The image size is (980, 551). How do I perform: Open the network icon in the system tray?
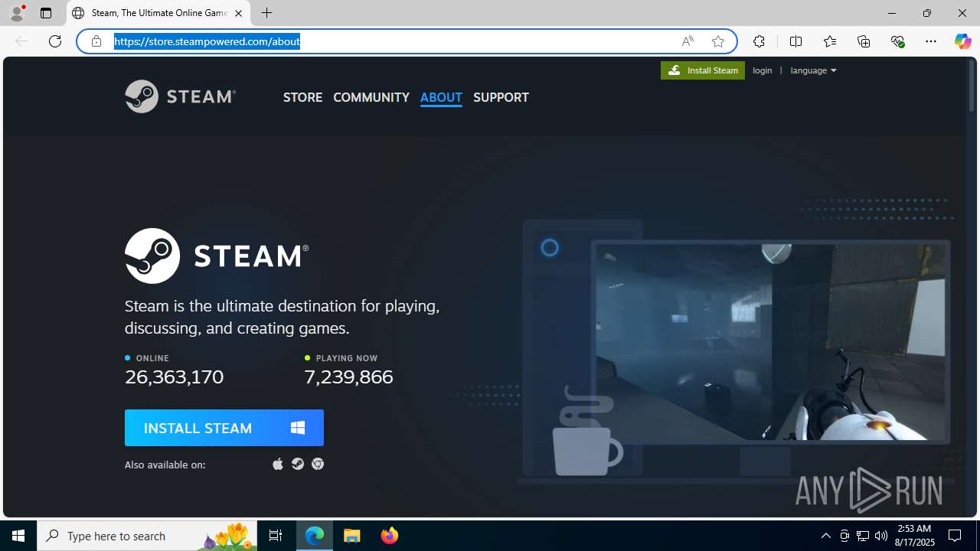(x=863, y=536)
